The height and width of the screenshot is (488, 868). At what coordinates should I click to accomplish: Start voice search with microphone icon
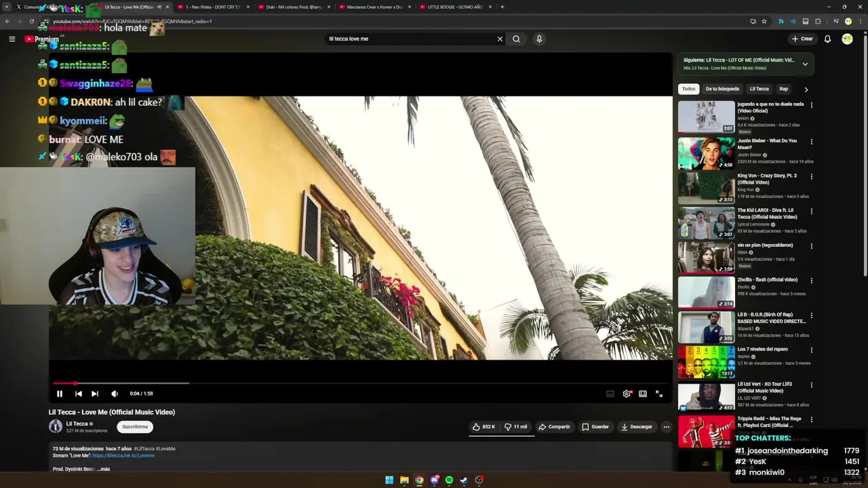coord(539,39)
